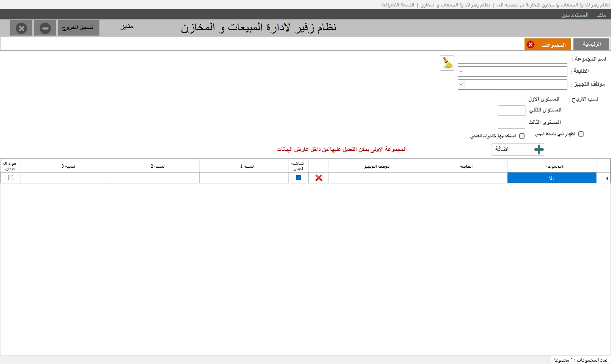Close the المجموعات tab with its red X
This screenshot has height=364, width=611.
pos(531,44)
